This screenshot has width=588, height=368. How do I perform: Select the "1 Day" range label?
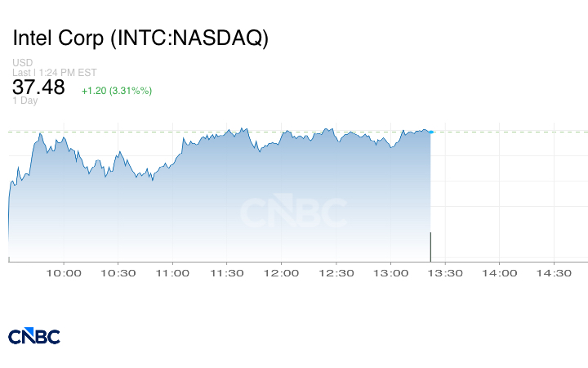pos(24,101)
